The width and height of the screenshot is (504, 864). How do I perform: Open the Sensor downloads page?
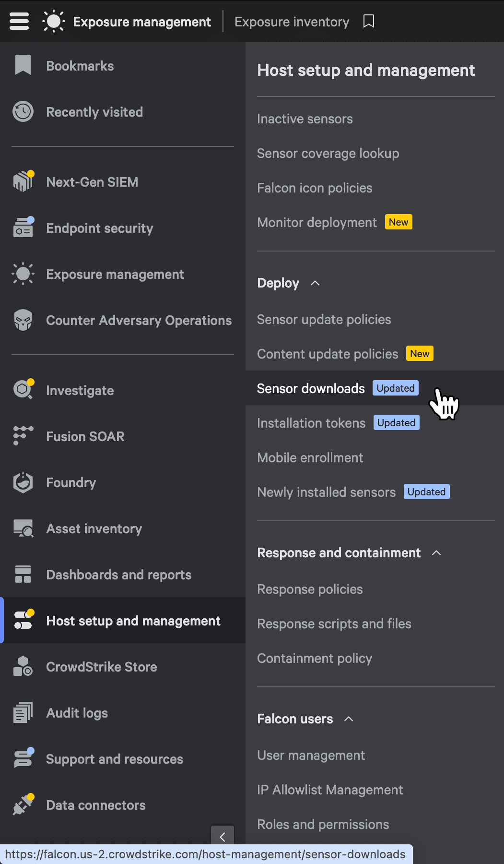(311, 388)
